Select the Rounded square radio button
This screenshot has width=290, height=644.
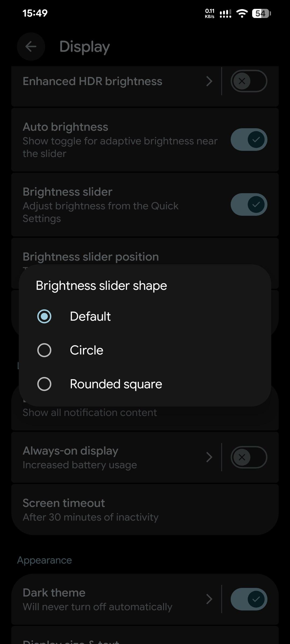click(44, 384)
